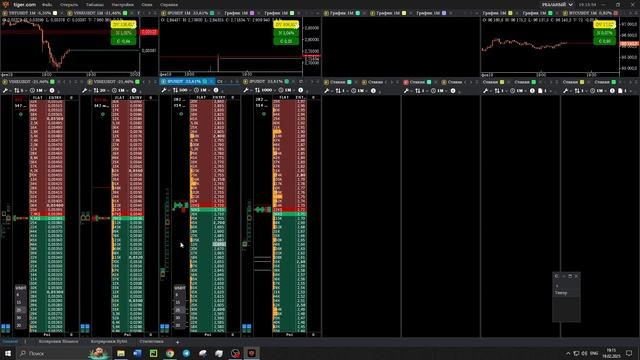This screenshot has width=640, height=360.
Task: Click red link color square on BTCUSDT tab
Action: coord(616,13)
